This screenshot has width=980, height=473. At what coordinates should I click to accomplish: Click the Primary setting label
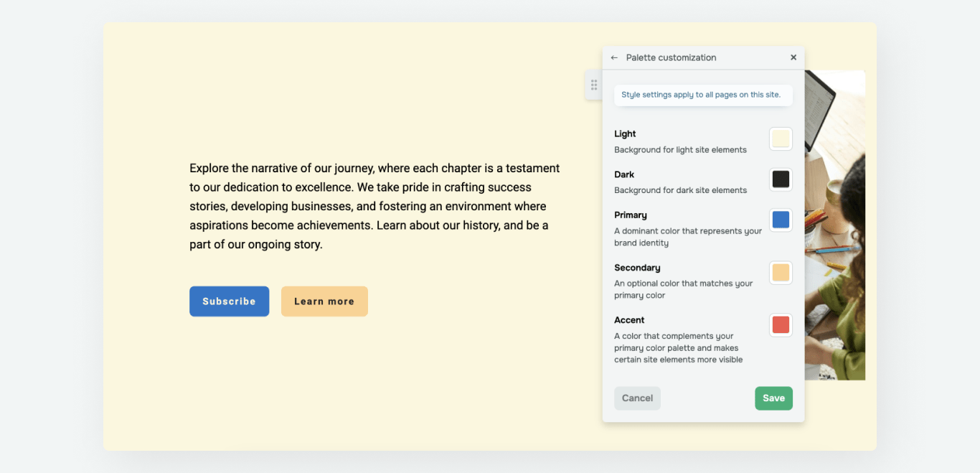click(x=631, y=215)
